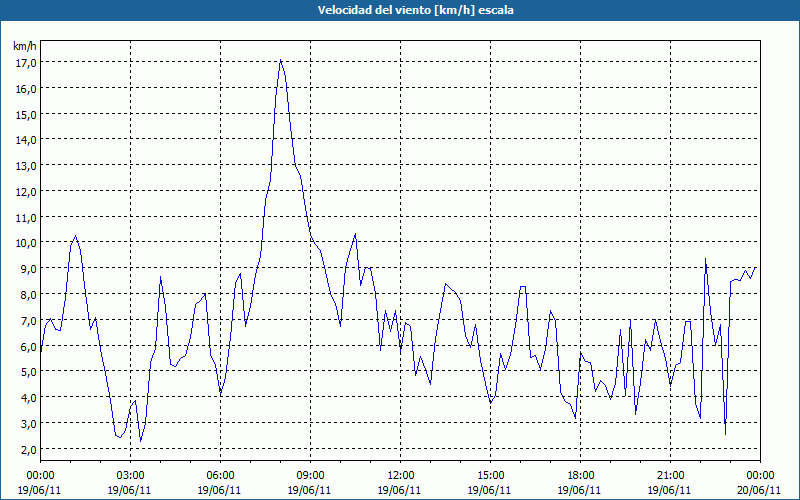
Task: Select the 19/06/11 date under 06:00
Action: click(220, 490)
